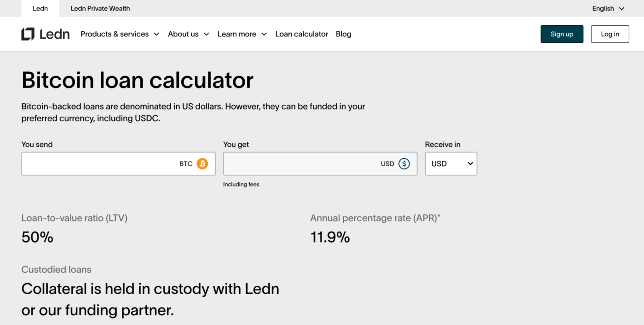Click the chevron next to English
Screen dimensions: 644x325
pyautogui.click(x=622, y=9)
